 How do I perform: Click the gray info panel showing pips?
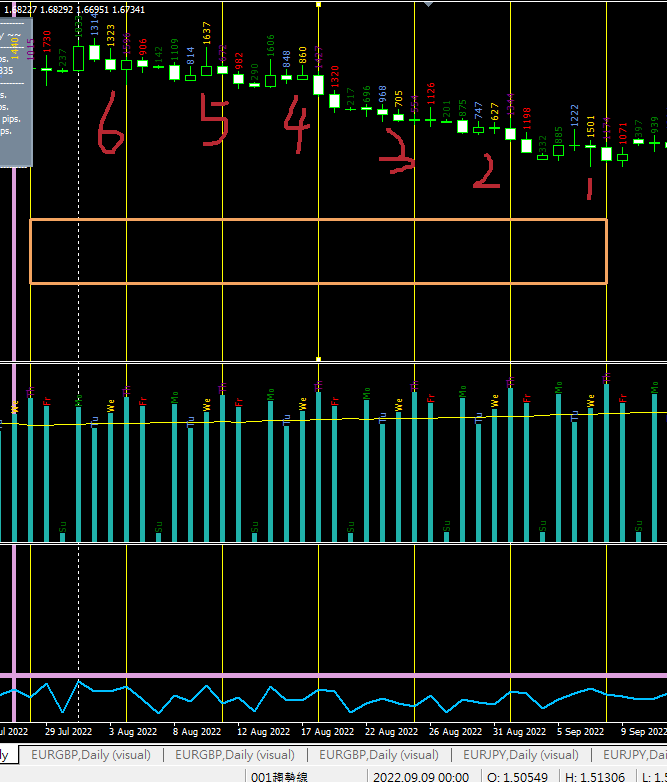16,92
